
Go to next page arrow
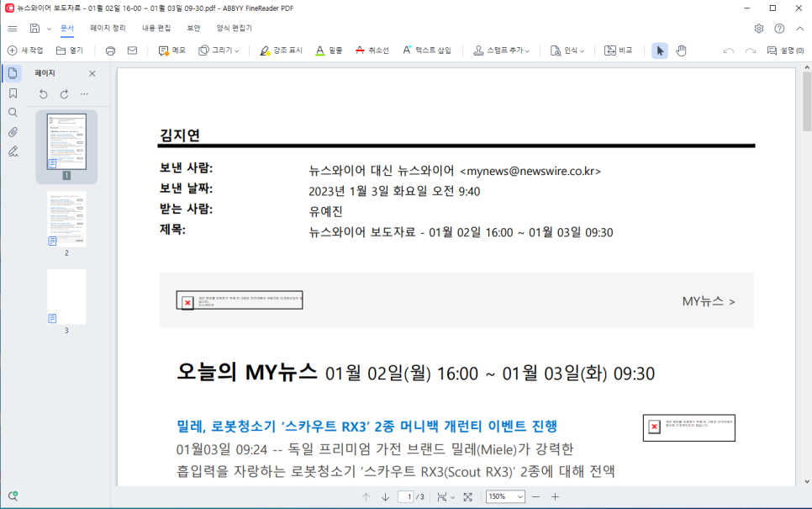tap(385, 496)
